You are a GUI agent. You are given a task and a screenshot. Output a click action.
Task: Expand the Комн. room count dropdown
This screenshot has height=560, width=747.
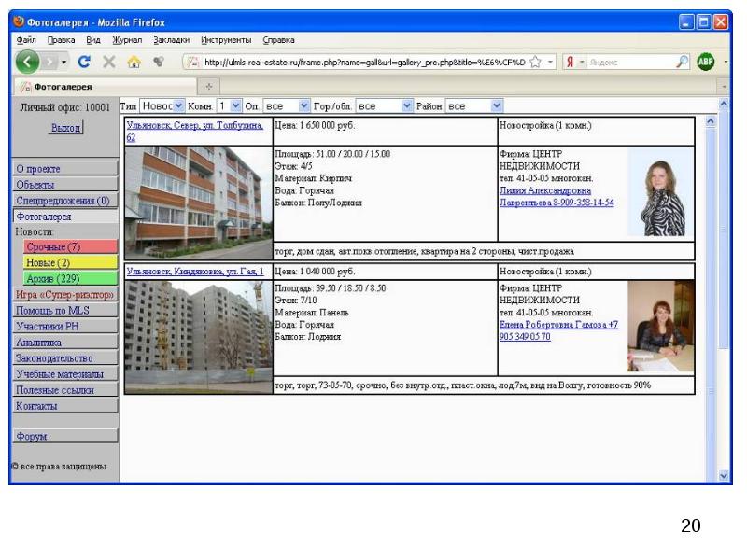(229, 106)
